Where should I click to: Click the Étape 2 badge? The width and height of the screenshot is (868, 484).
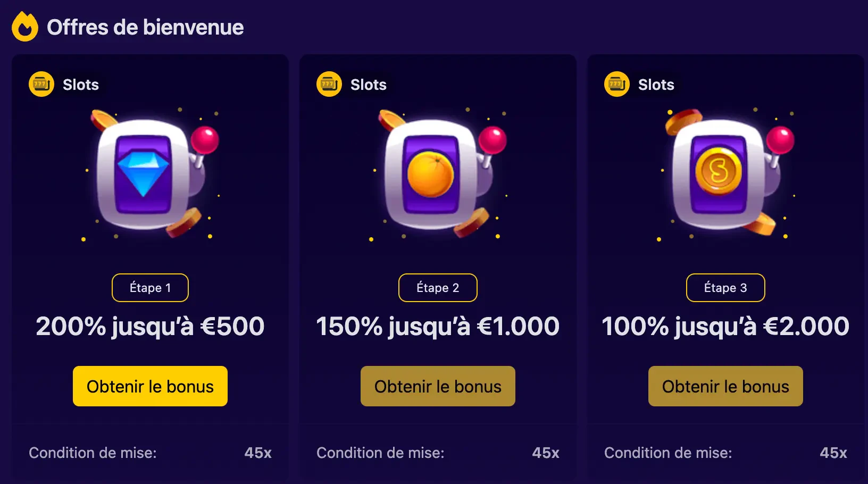[x=438, y=288]
